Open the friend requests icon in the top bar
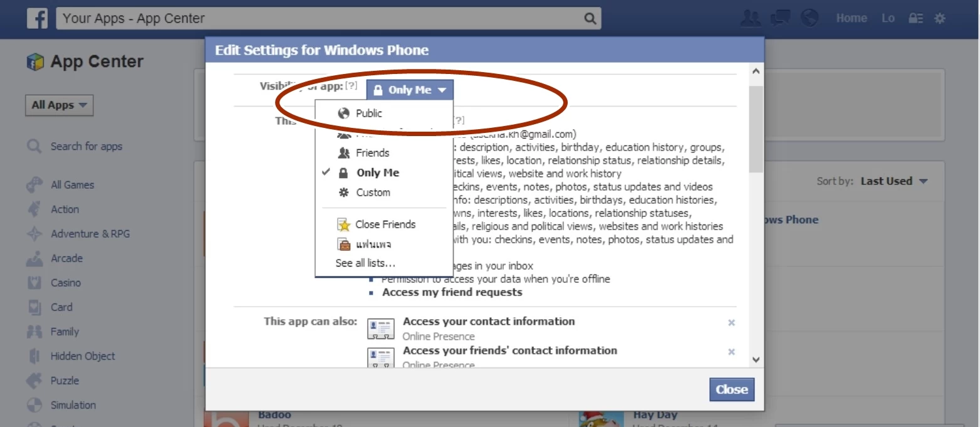Image resolution: width=980 pixels, height=427 pixels. click(750, 18)
